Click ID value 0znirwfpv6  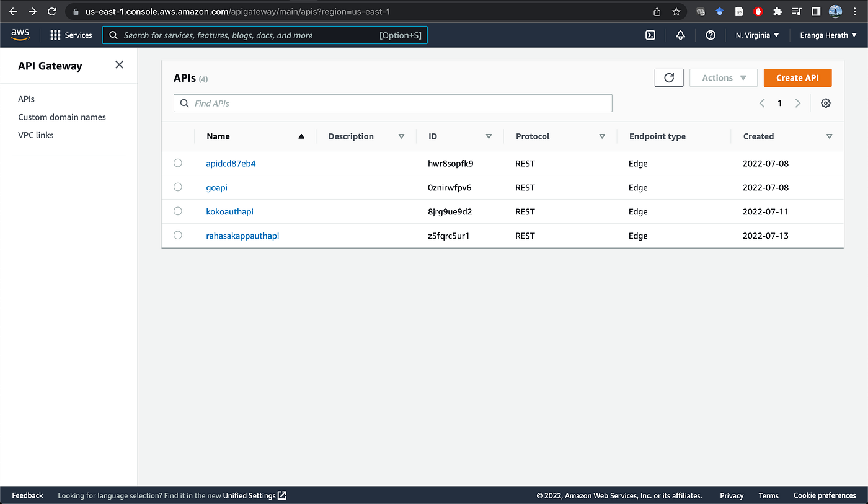click(449, 188)
